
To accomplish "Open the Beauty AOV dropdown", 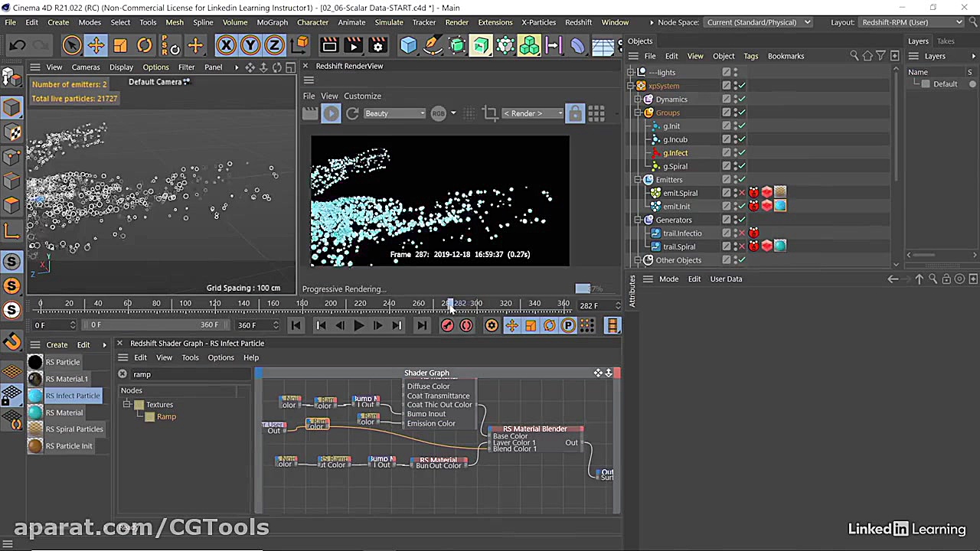I will point(394,113).
